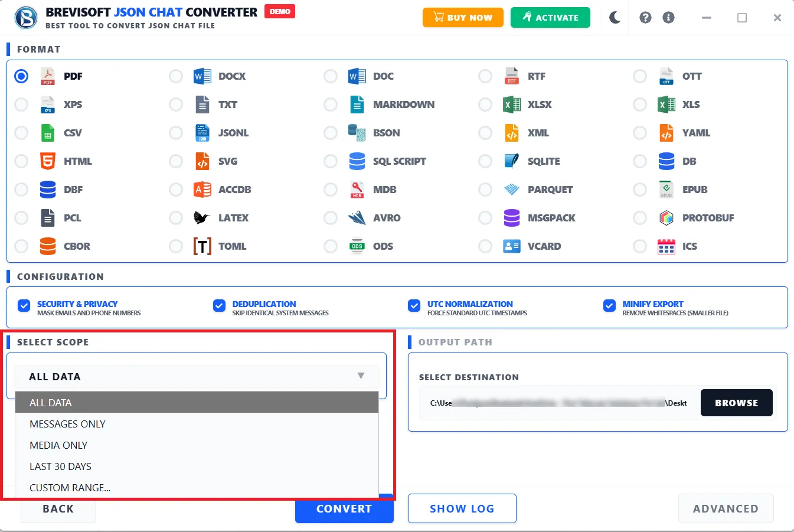
Task: Click the XLSX Excel icon
Action: (x=512, y=105)
